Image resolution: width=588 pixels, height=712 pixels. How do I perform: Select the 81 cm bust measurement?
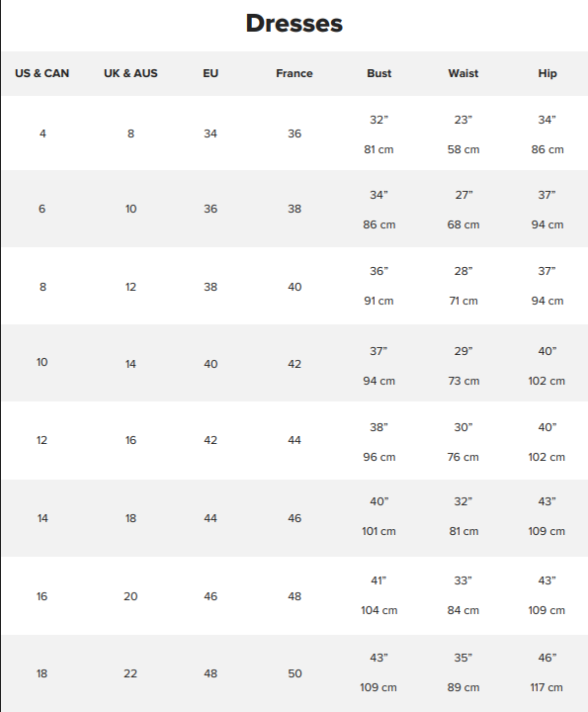[x=378, y=149]
